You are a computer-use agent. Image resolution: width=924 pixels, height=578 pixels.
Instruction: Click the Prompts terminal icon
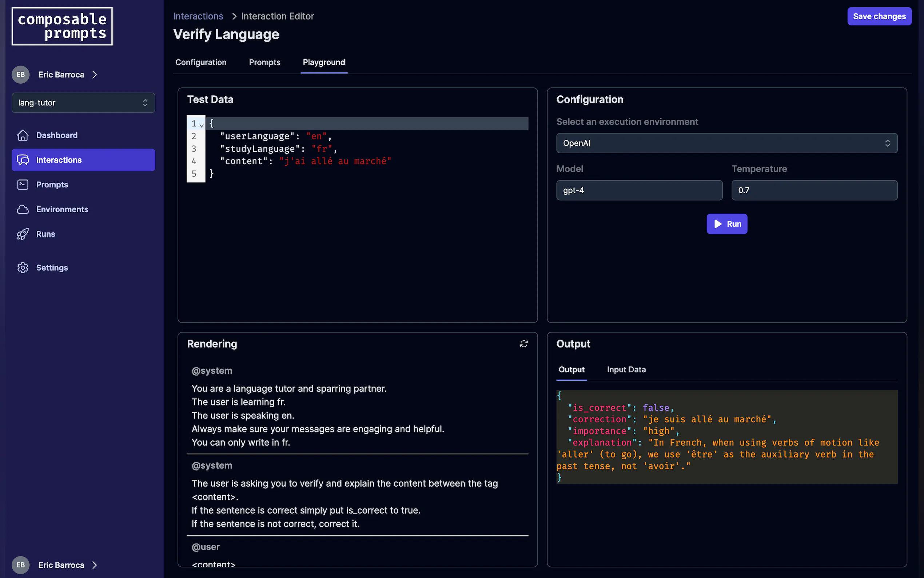click(23, 185)
